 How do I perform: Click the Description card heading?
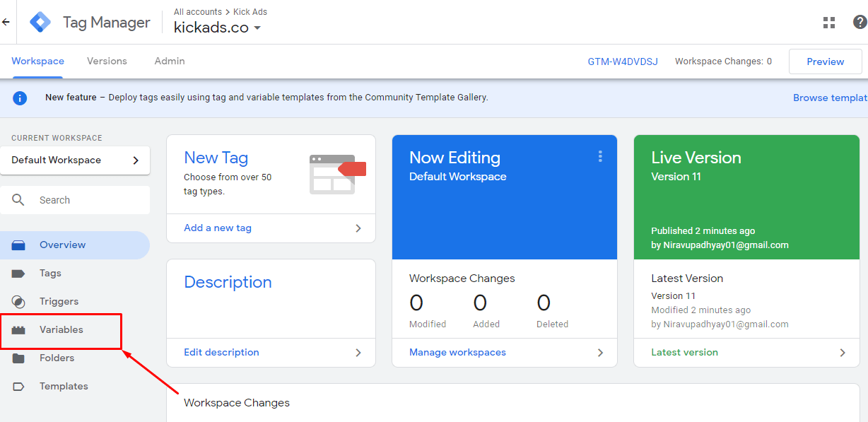pos(228,283)
